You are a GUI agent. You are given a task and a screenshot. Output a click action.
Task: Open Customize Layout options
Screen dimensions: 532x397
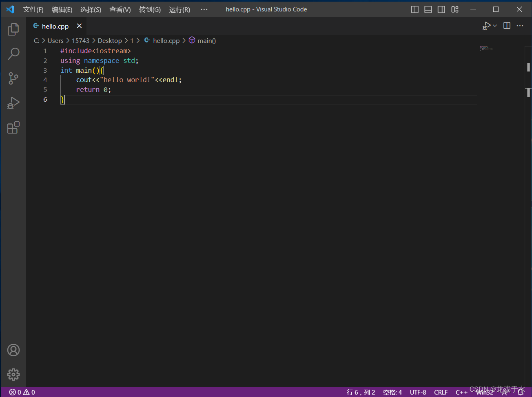click(x=455, y=9)
